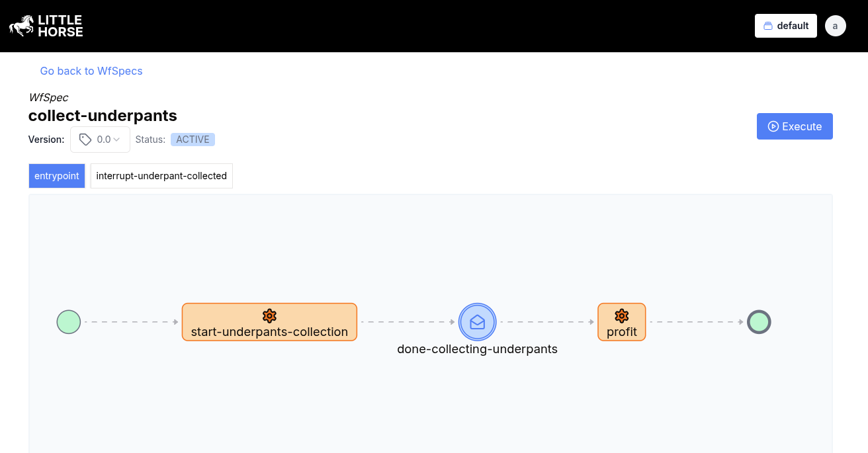
Task: Open the default tenant selector
Action: (786, 25)
